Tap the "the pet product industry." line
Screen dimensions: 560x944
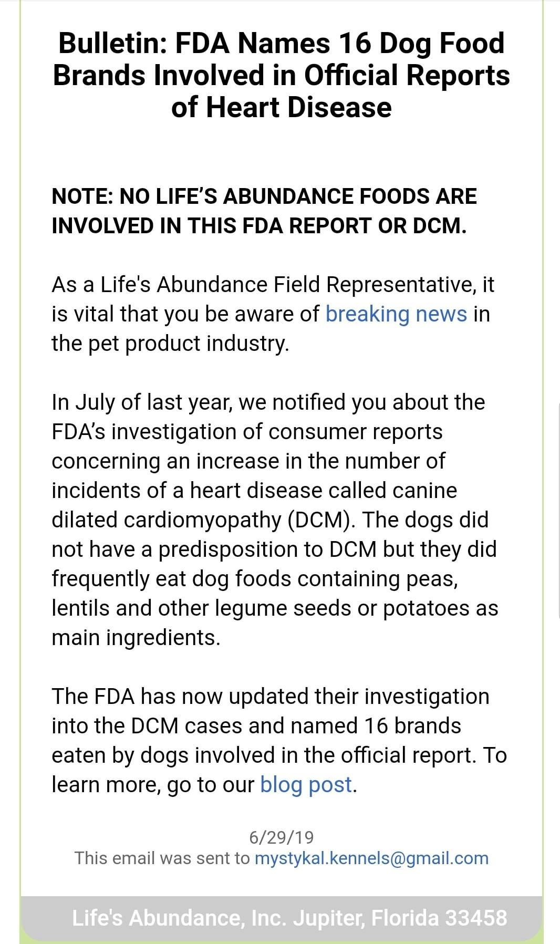point(170,344)
